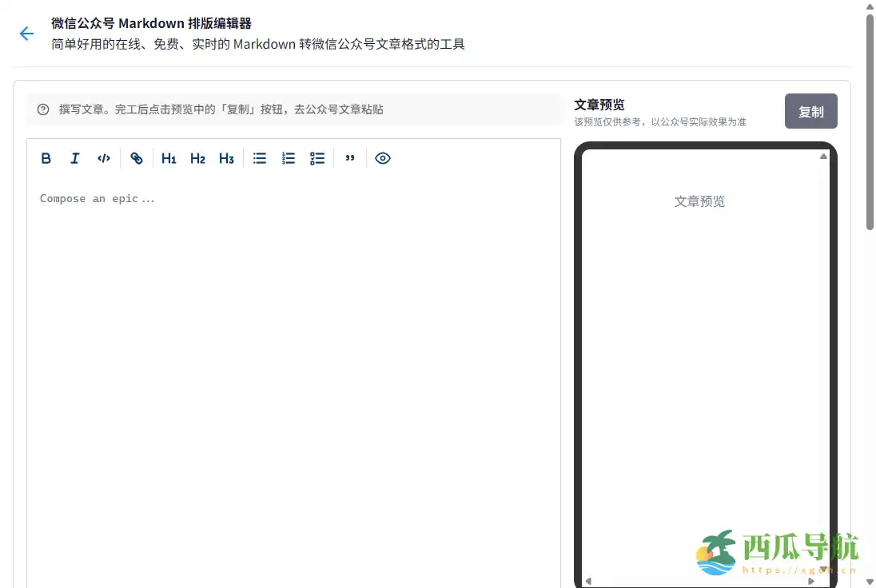
Task: Apply H1 heading style
Action: [168, 158]
